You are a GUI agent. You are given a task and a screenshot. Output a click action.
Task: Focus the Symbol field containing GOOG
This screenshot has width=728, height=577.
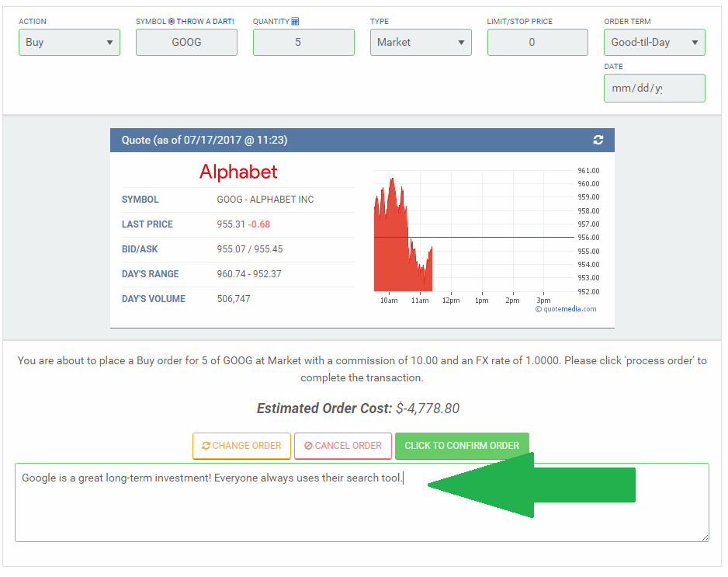[x=186, y=42]
